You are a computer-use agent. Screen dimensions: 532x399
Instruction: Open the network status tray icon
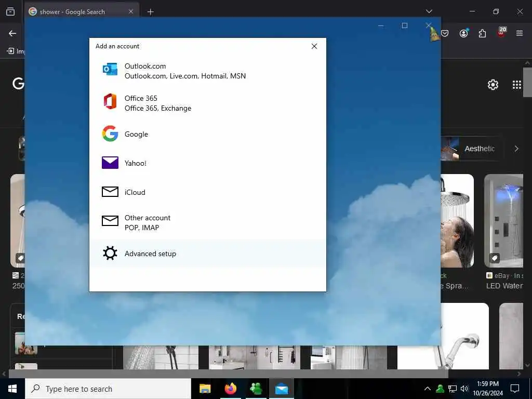[453, 389]
